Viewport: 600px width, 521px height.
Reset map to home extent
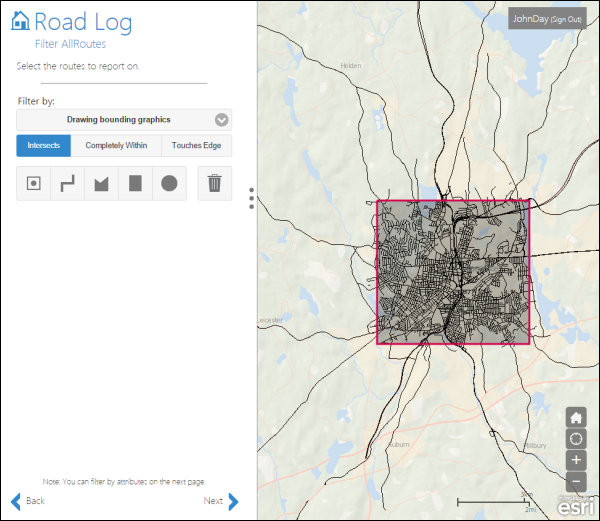point(577,418)
